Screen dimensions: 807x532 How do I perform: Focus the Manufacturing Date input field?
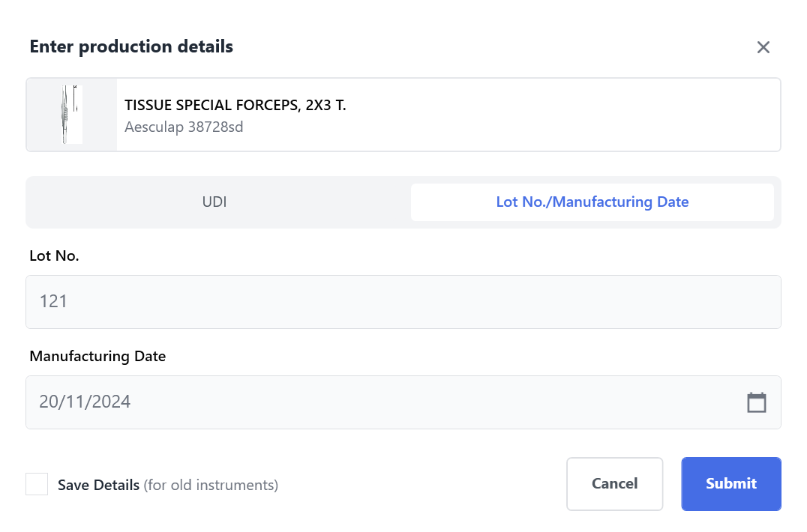tap(403, 402)
